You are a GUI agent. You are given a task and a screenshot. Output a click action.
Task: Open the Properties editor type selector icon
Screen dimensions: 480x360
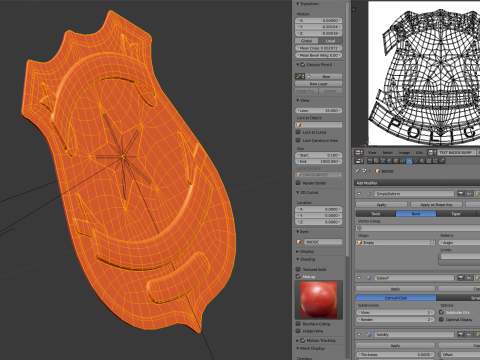tap(359, 161)
